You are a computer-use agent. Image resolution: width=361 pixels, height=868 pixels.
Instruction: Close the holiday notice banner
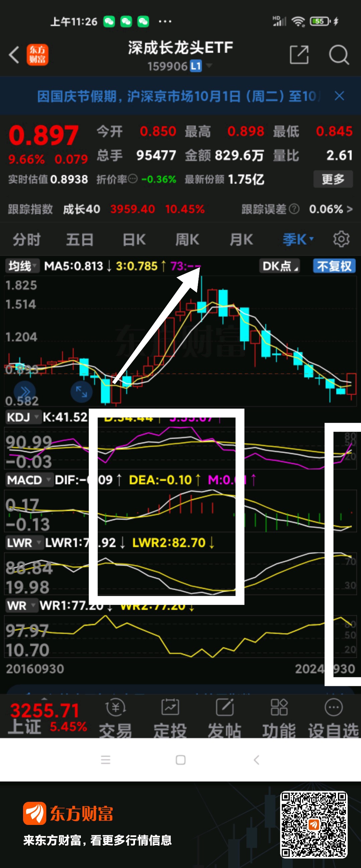339,96
